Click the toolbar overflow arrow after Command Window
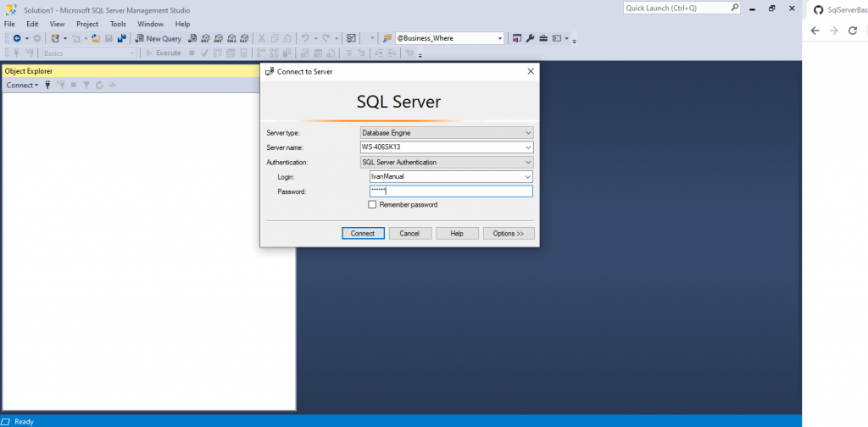 click(574, 41)
